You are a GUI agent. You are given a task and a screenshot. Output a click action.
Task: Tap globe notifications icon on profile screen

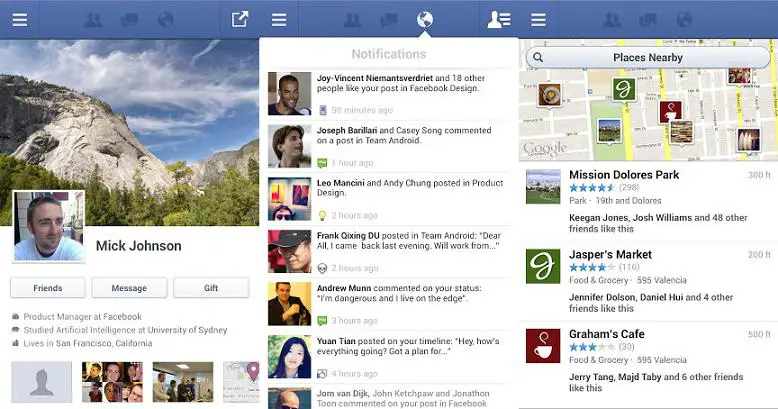point(166,20)
